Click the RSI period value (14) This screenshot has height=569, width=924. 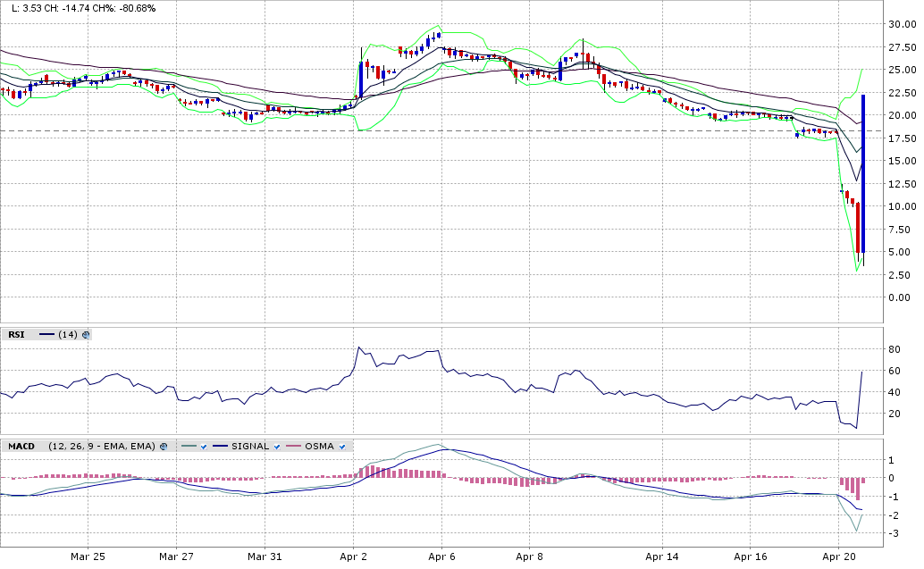pyautogui.click(x=67, y=335)
